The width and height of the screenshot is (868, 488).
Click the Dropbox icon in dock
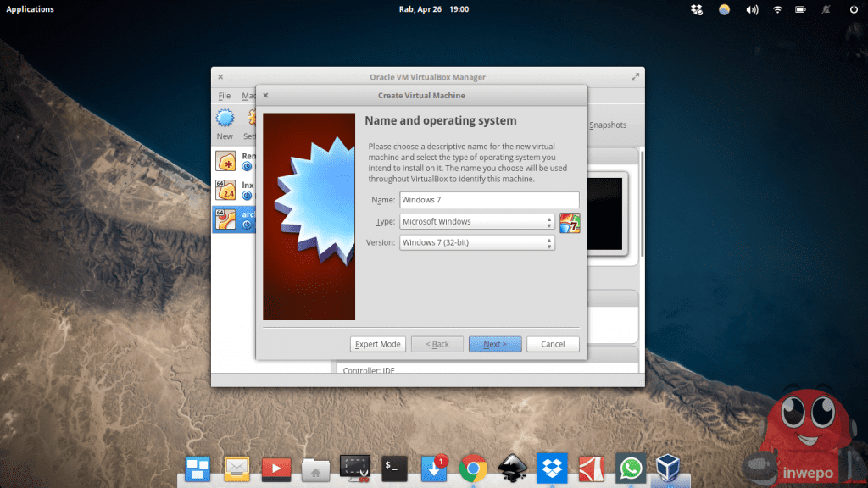[552, 468]
